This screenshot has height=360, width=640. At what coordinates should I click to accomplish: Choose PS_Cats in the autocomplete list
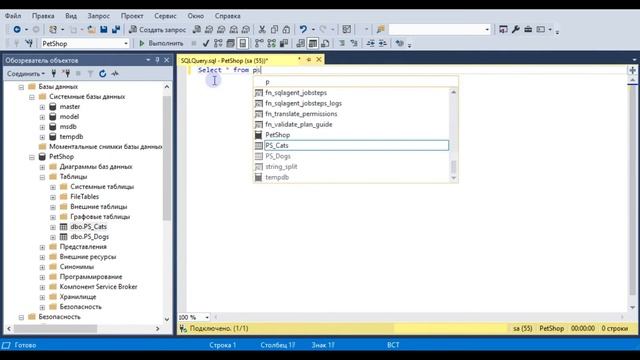tap(356, 145)
